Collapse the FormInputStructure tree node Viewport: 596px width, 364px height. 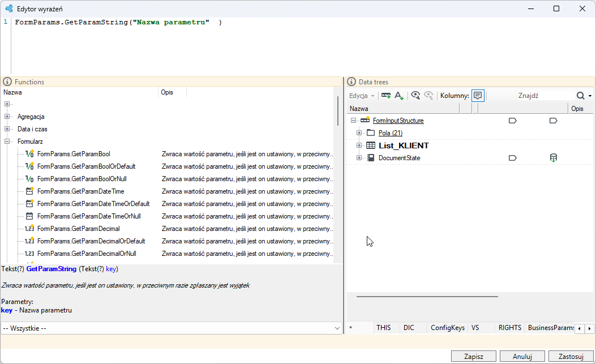[x=354, y=121]
